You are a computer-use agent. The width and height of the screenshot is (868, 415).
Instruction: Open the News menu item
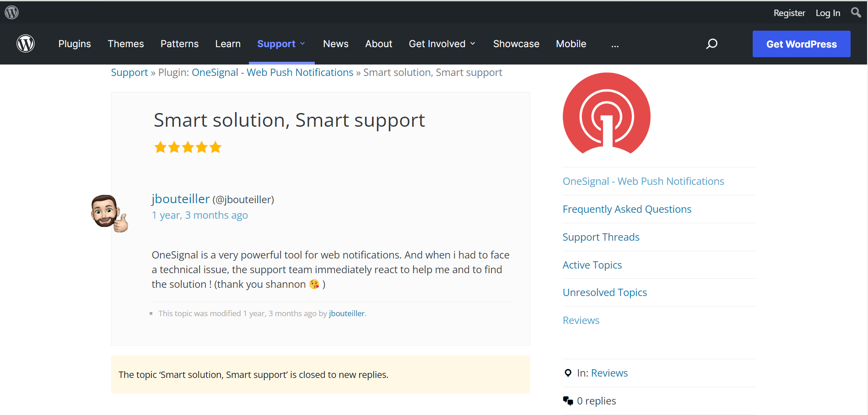(336, 44)
